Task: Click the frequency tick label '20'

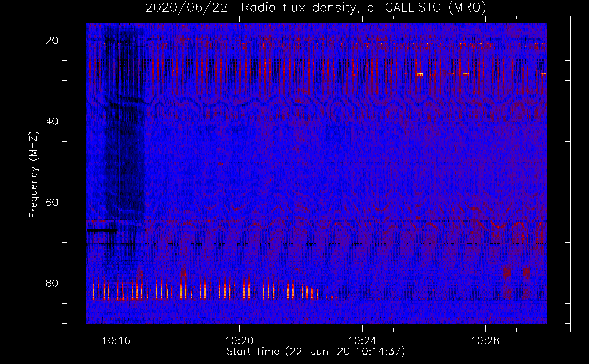Action: (52, 40)
